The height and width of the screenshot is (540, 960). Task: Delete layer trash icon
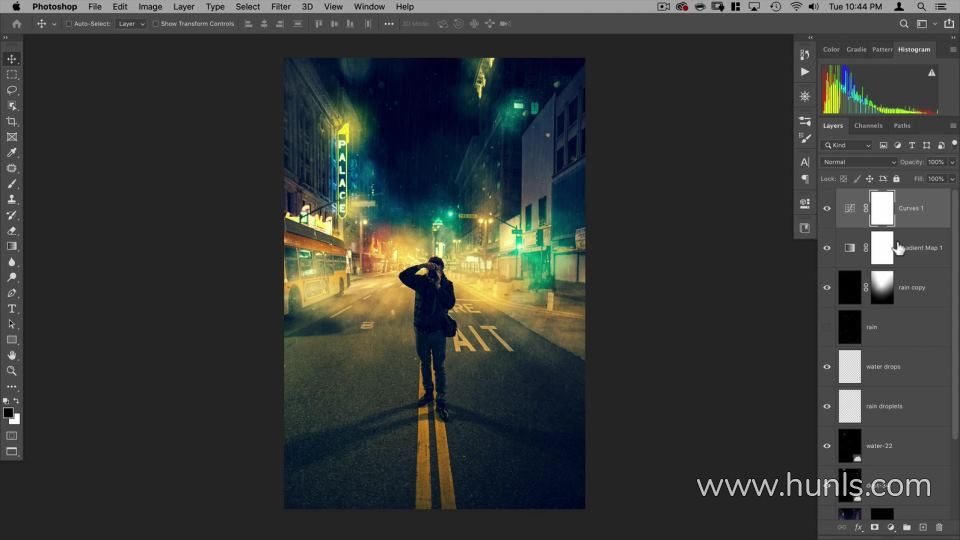point(939,527)
